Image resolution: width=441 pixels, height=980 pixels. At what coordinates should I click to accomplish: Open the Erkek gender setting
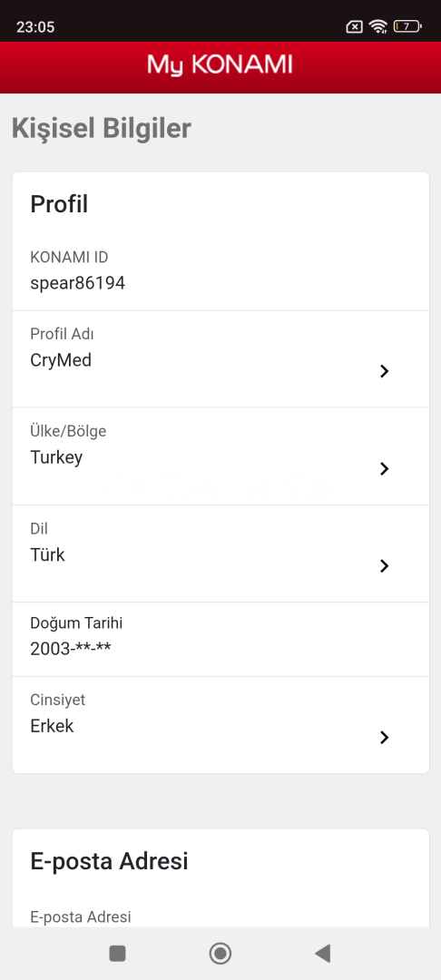pos(220,725)
